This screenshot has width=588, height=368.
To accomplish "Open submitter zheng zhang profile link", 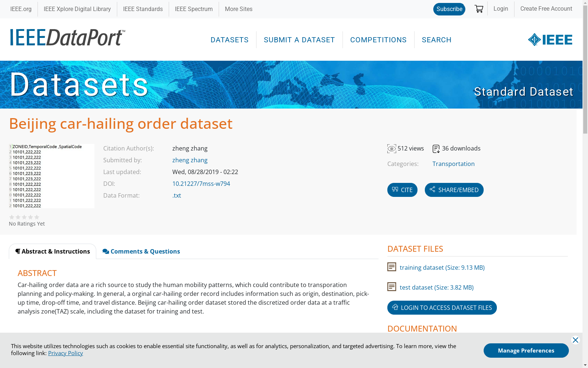I will [190, 160].
